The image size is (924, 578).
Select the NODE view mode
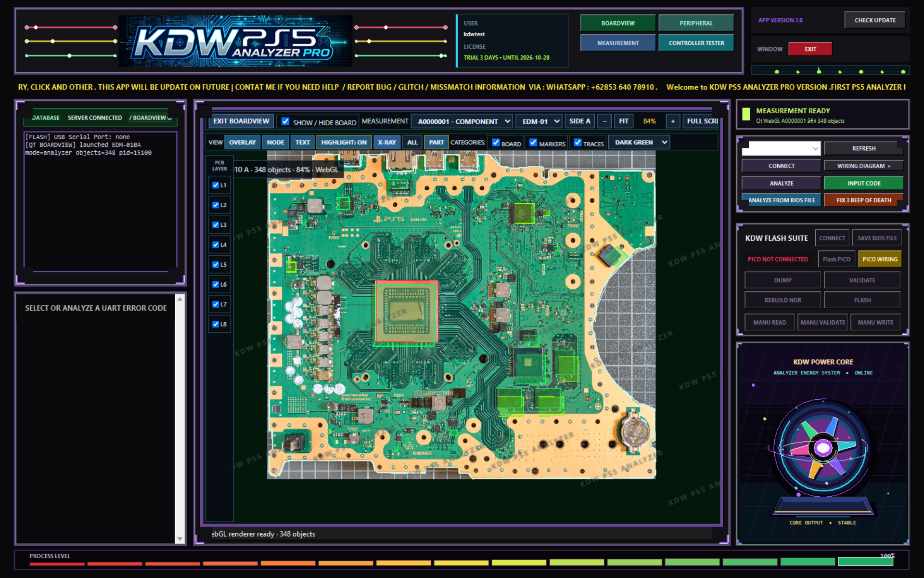(275, 143)
